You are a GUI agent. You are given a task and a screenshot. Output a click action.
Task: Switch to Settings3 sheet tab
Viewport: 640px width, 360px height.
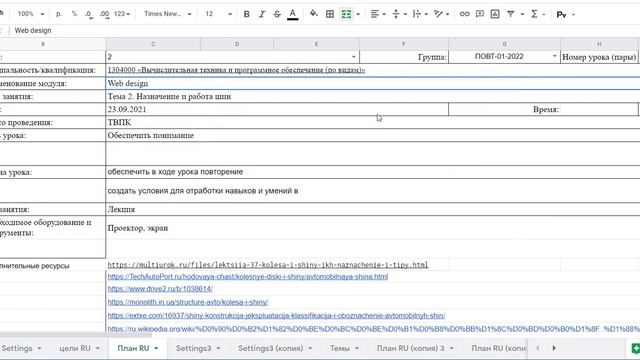coord(193,348)
